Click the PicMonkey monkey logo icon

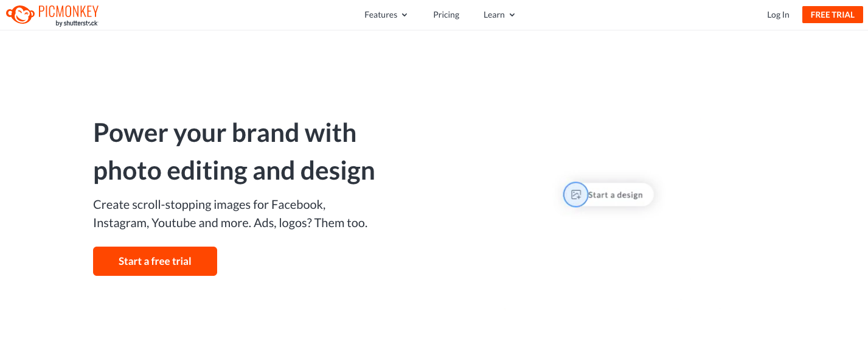20,14
